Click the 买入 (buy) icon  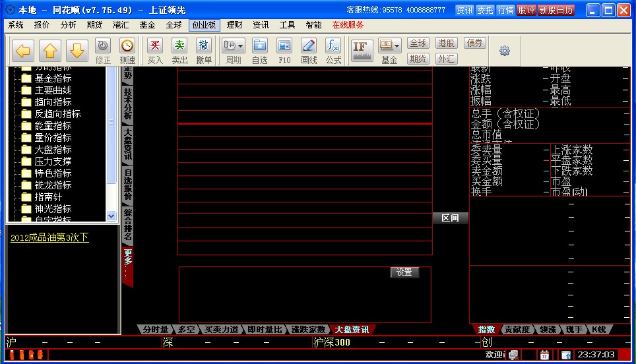click(x=155, y=46)
